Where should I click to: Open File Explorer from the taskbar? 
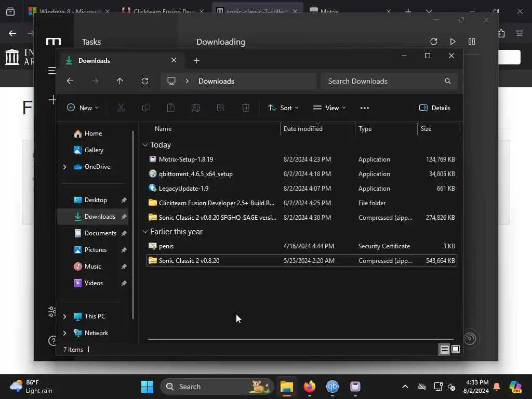pos(287,387)
